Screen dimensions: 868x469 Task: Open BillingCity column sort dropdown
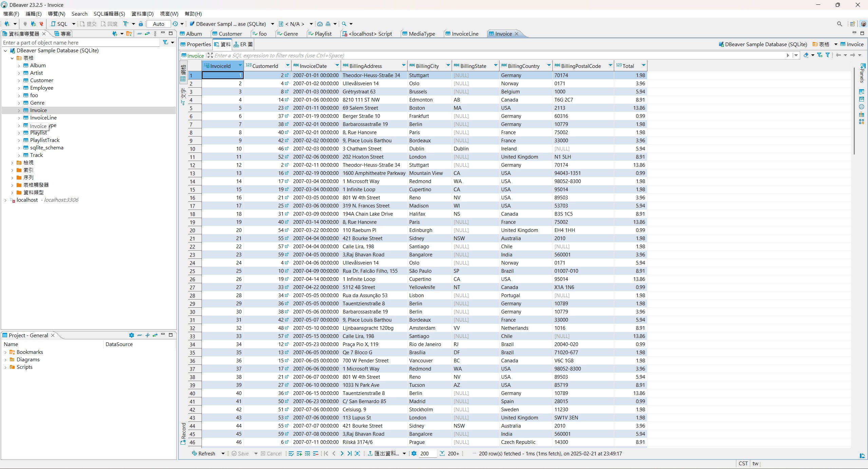(x=448, y=65)
